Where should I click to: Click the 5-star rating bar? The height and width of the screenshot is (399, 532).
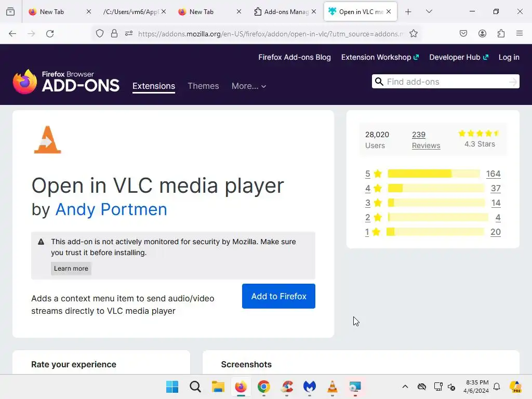(434, 174)
